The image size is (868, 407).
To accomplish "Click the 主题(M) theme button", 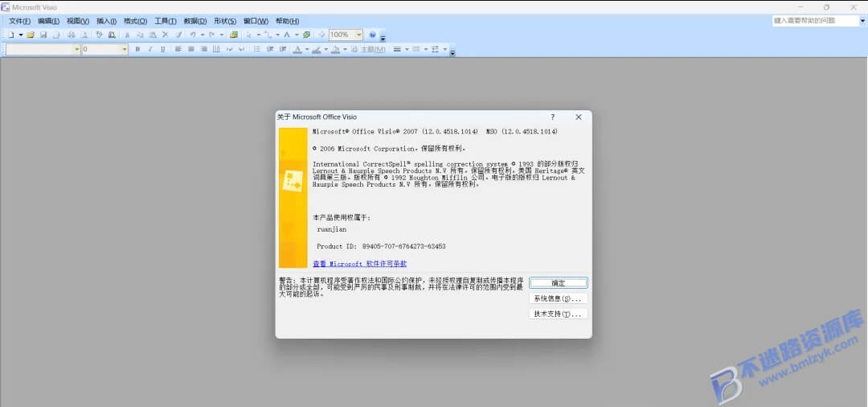I will pyautogui.click(x=369, y=49).
